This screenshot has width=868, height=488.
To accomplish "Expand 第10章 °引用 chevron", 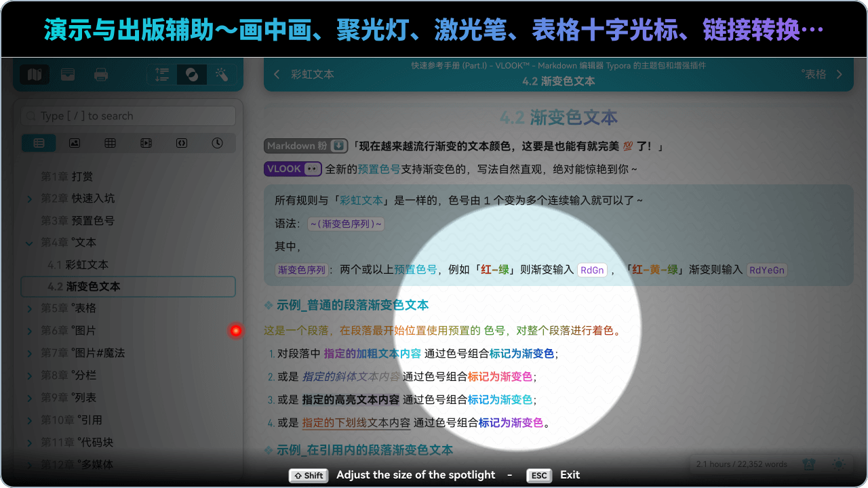I will point(29,420).
